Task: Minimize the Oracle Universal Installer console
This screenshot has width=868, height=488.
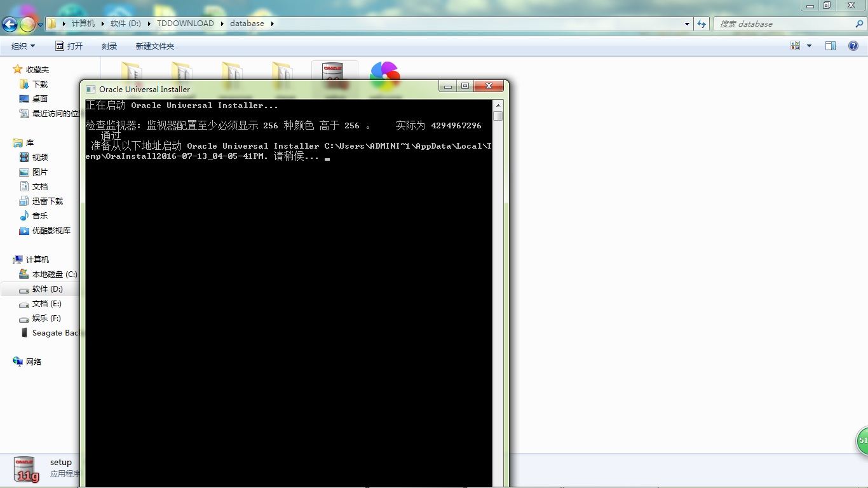Action: point(449,86)
